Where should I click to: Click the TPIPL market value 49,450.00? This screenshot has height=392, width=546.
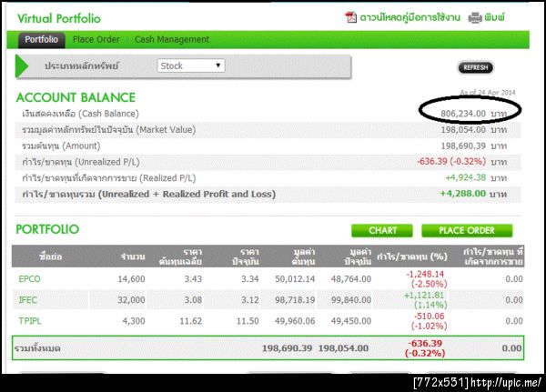[x=351, y=321]
